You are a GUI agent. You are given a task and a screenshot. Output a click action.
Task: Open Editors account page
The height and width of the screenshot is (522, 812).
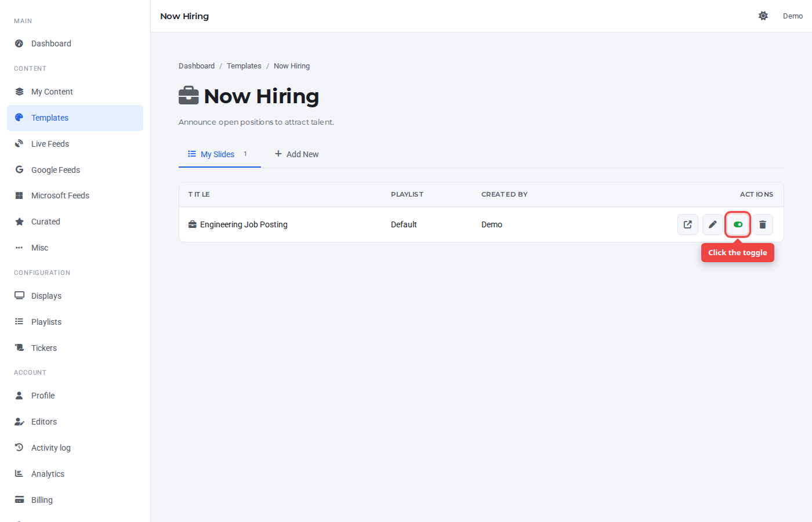(75, 422)
